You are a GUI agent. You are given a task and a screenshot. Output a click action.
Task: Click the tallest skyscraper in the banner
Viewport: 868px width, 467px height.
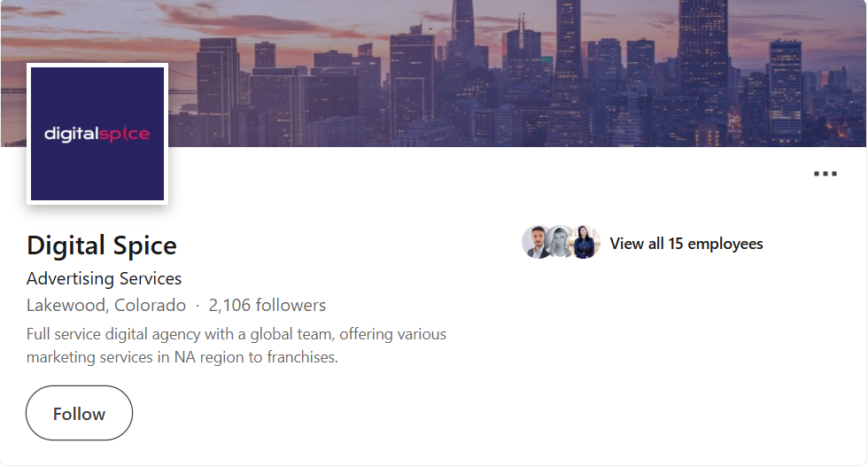click(462, 35)
